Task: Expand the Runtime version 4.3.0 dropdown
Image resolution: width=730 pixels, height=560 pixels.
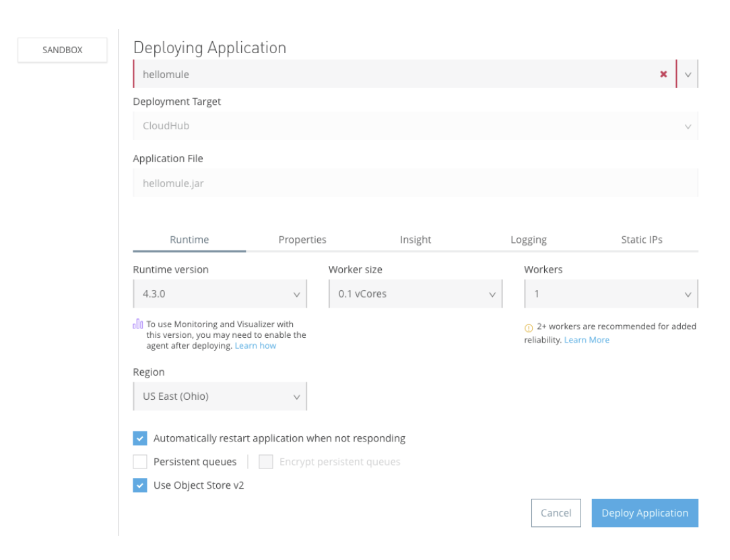Action: pyautogui.click(x=220, y=293)
